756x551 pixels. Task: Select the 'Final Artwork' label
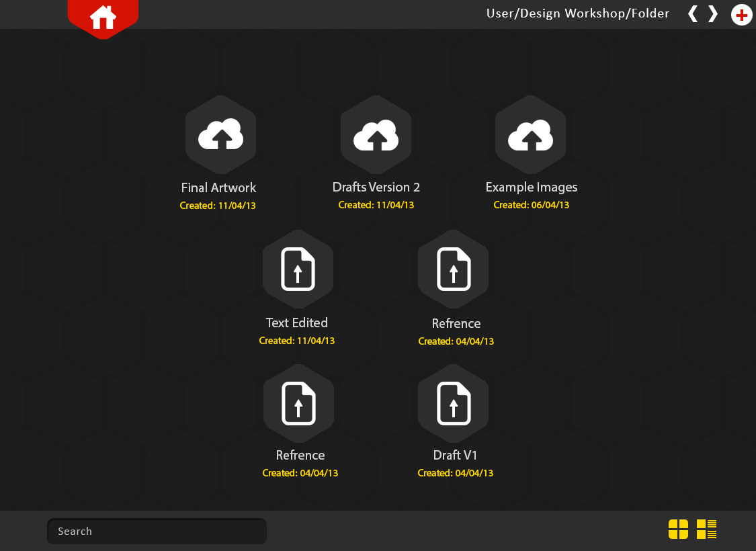coord(218,187)
